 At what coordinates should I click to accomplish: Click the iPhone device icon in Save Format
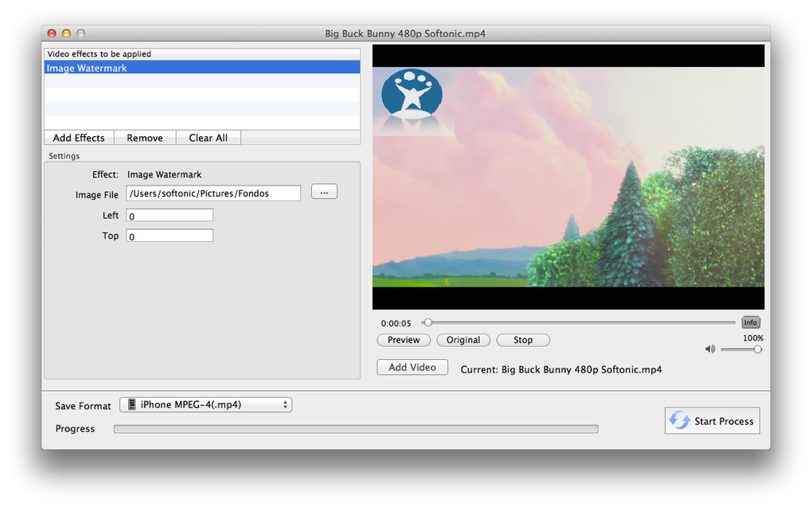click(132, 404)
